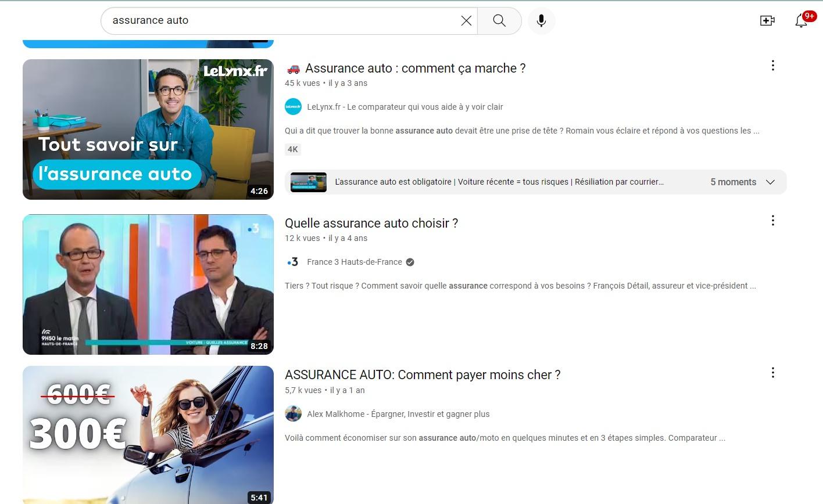Open the create video camera icon
823x504 pixels.
767,21
